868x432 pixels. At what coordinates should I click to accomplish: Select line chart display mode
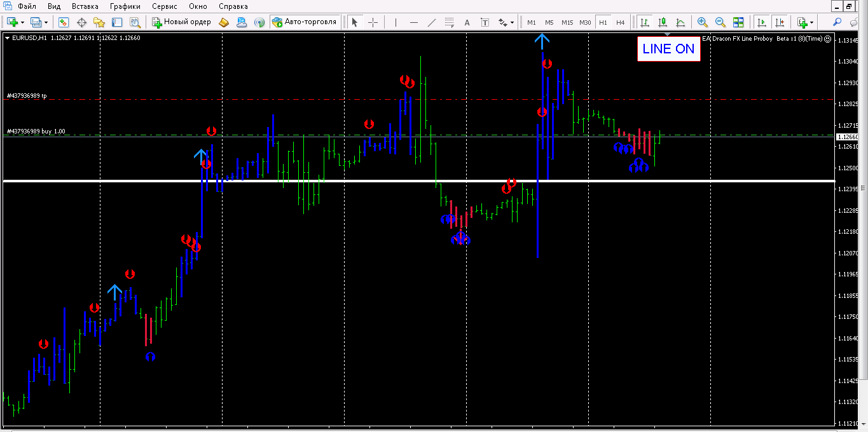tap(680, 22)
